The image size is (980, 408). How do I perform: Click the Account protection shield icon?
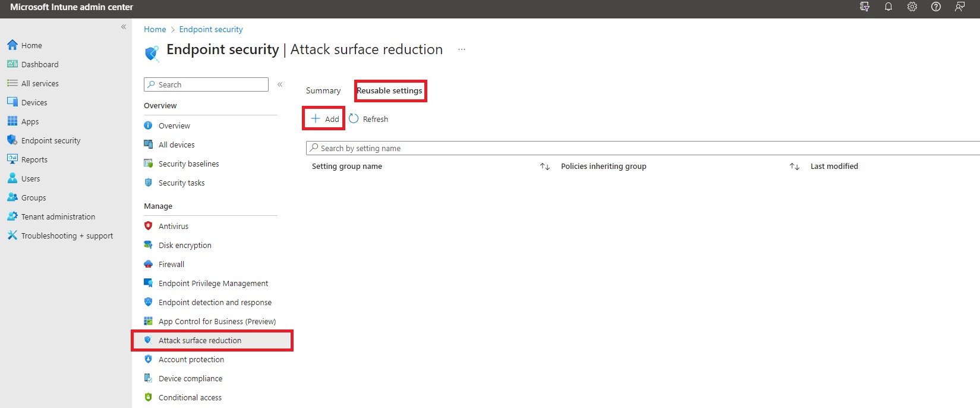click(x=149, y=359)
